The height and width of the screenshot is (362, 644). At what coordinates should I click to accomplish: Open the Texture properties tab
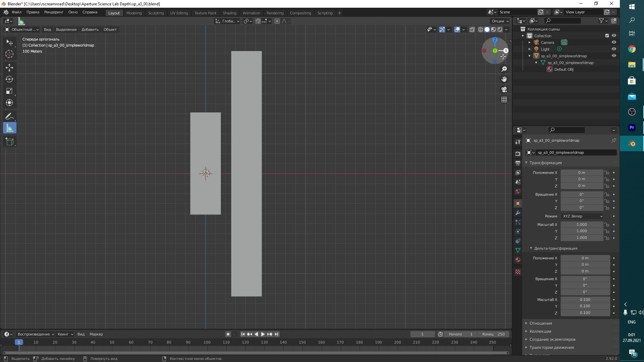click(518, 272)
